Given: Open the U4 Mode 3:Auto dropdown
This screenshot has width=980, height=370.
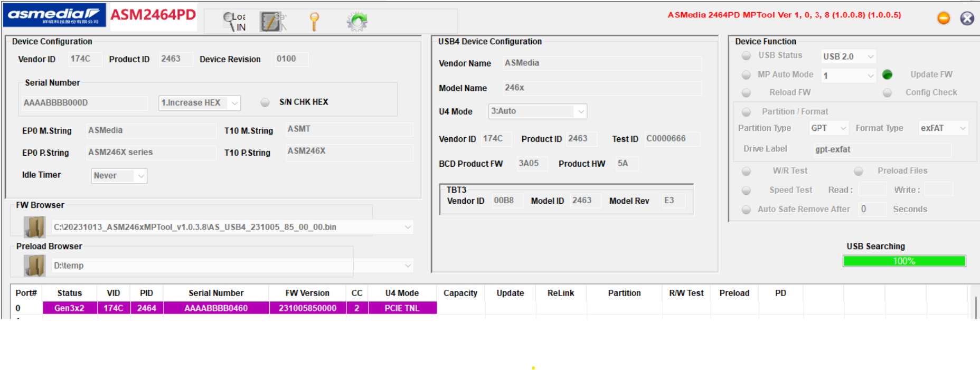Looking at the screenshot, I should click(x=538, y=111).
